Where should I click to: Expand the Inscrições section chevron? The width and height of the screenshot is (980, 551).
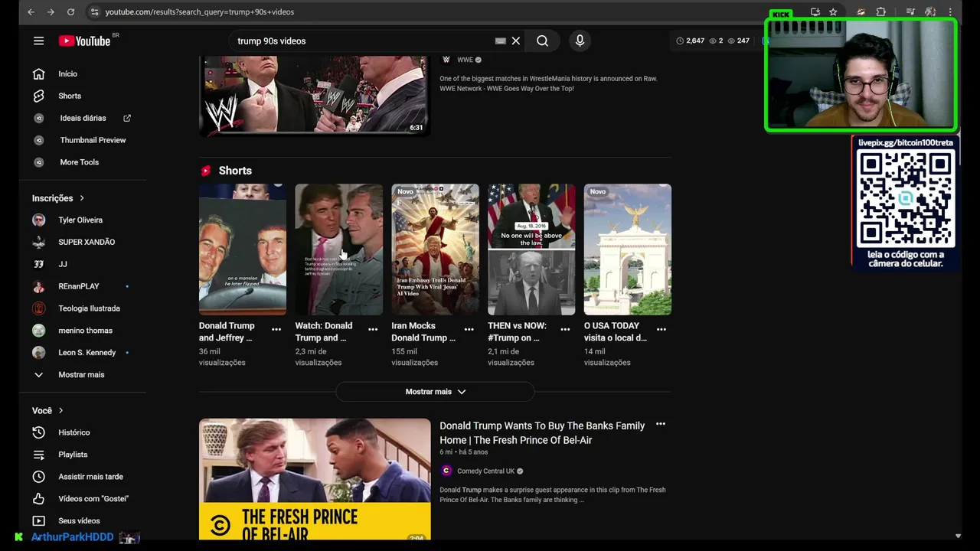(x=82, y=198)
